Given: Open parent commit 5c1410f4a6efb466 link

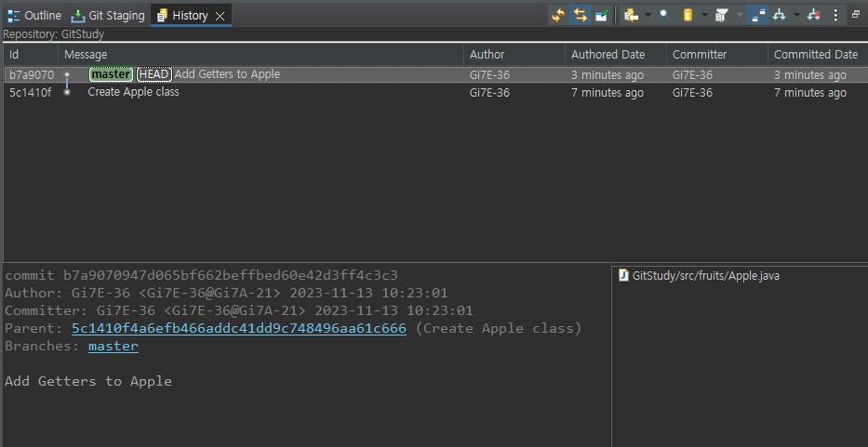Looking at the screenshot, I should pos(239,328).
